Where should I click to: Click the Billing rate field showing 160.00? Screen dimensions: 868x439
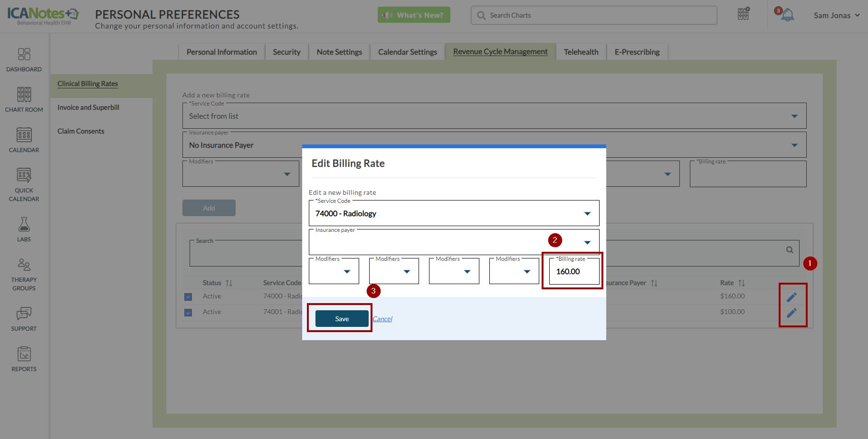[x=573, y=272]
